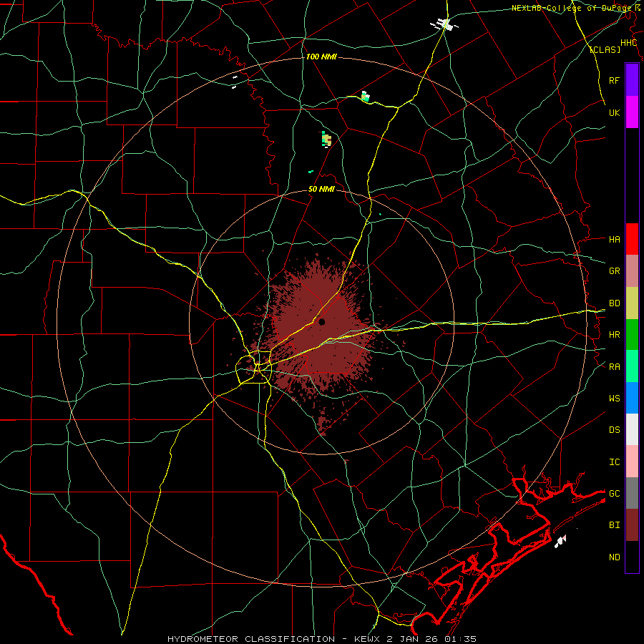644x644 pixels.
Task: Click the "GC" legend label
Action: point(614,494)
